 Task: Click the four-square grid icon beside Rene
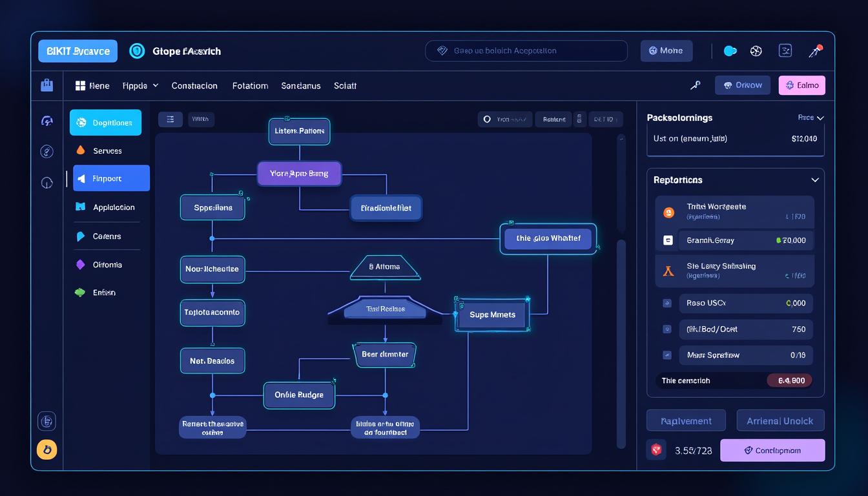(x=81, y=85)
